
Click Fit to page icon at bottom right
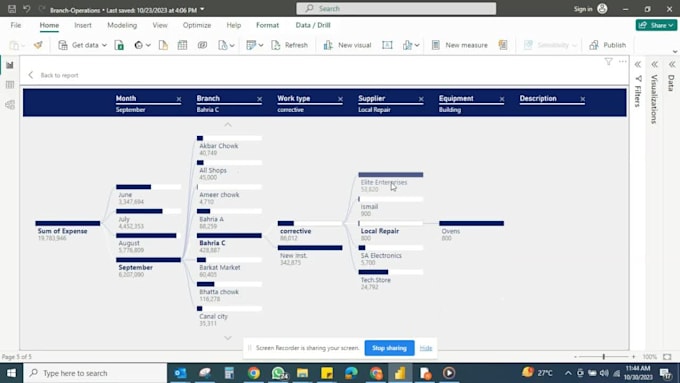(667, 357)
